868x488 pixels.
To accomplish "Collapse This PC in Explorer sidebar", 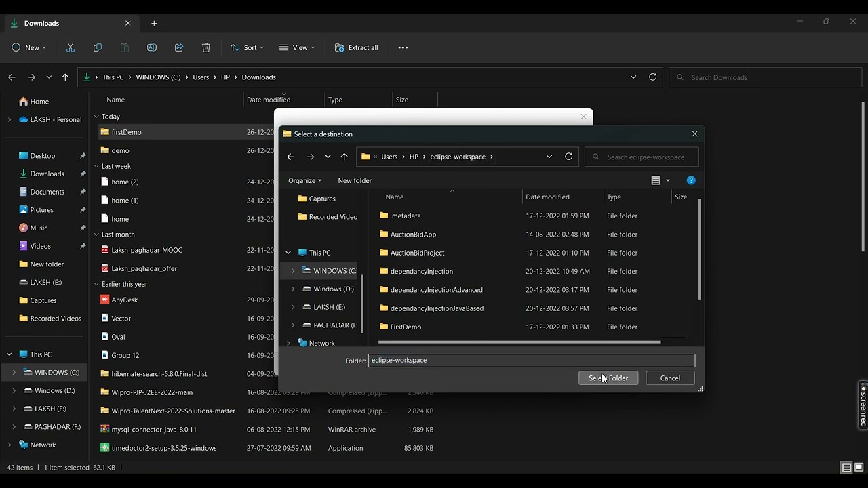I will 9,354.
